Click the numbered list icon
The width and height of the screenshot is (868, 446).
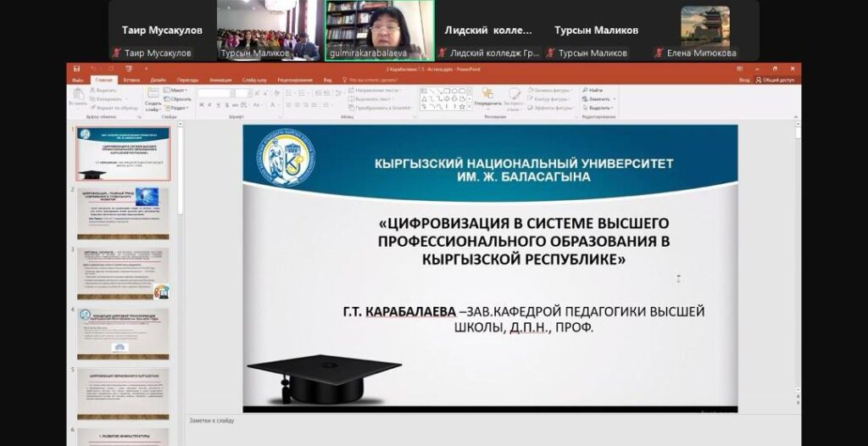pos(302,92)
